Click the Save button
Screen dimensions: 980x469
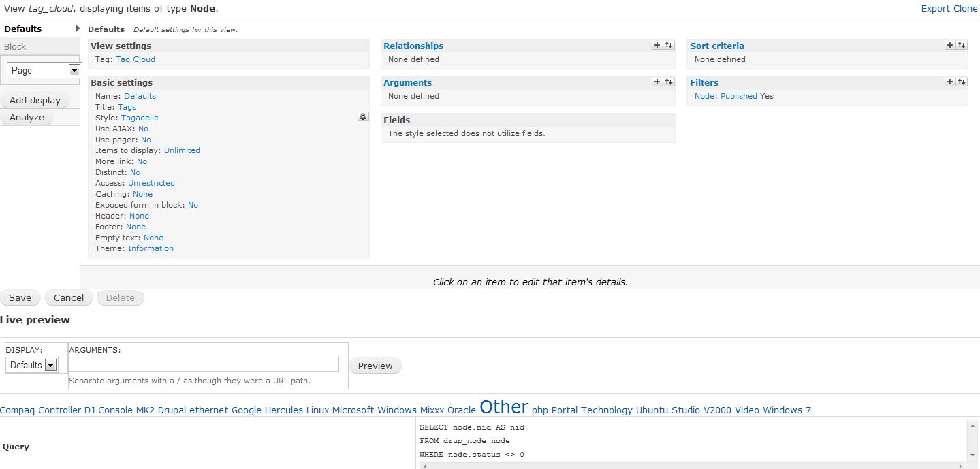pyautogui.click(x=20, y=297)
